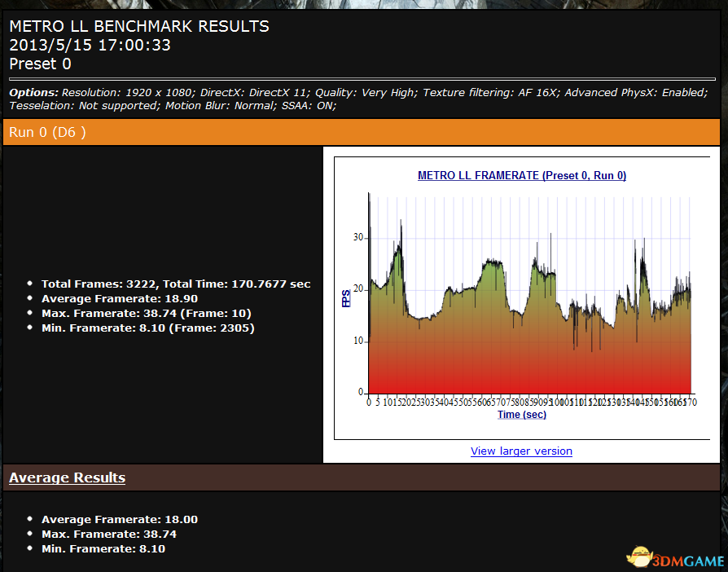The height and width of the screenshot is (572, 728).
Task: Click the framerate graph thumbnail
Action: click(x=522, y=298)
